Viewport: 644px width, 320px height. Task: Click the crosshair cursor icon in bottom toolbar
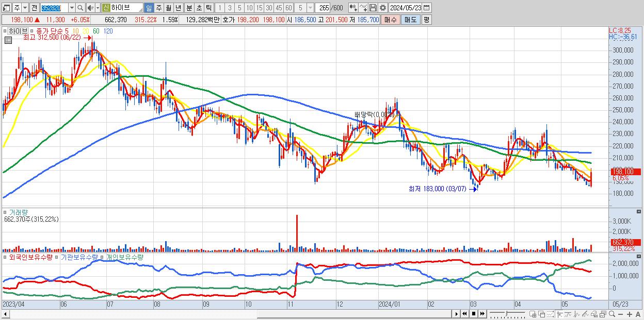560,314
